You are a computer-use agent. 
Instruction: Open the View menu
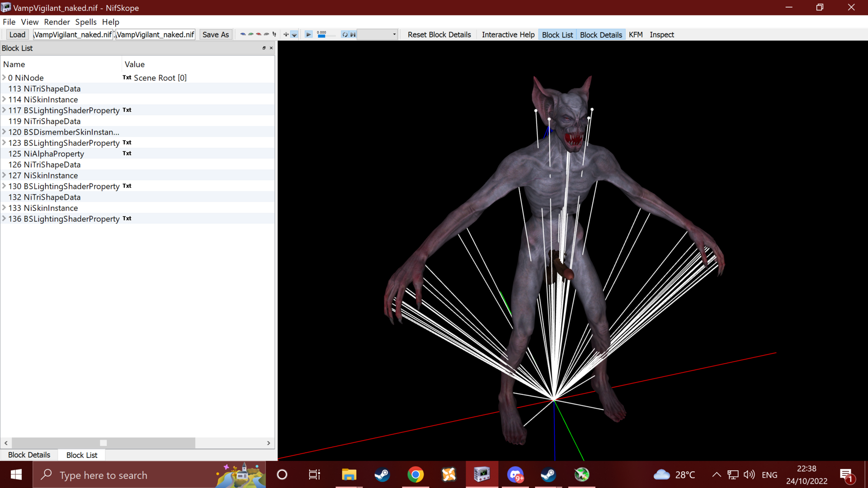[30, 22]
